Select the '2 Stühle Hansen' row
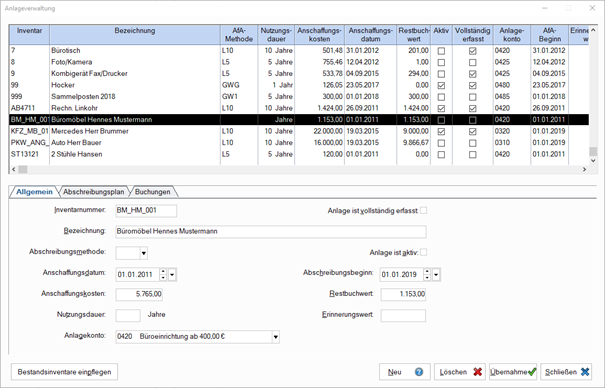This screenshot has width=605, height=388. coord(299,154)
